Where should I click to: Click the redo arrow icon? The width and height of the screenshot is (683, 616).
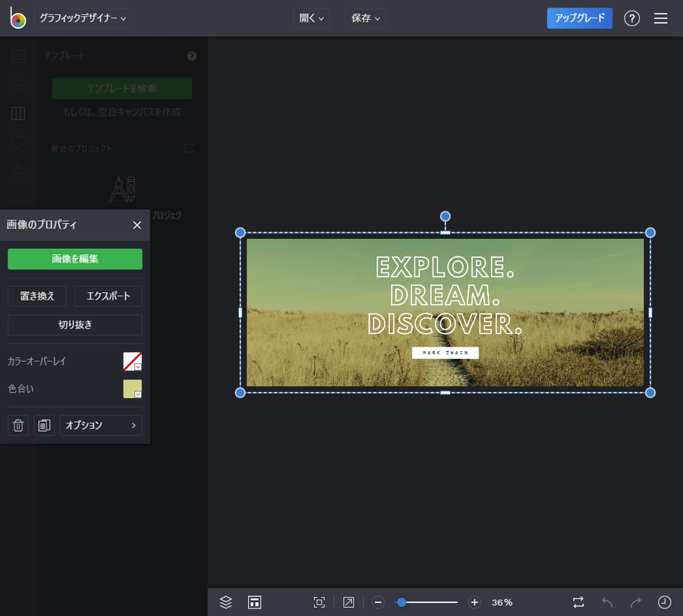pyautogui.click(x=636, y=602)
